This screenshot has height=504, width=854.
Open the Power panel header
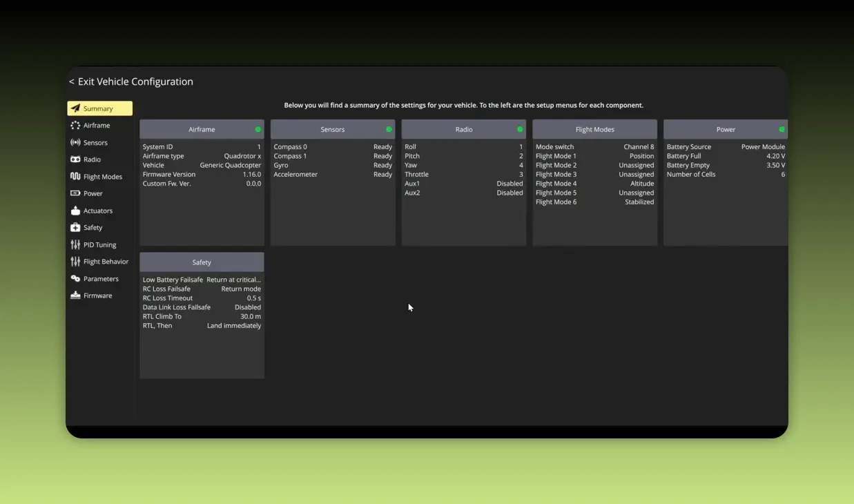coord(726,129)
